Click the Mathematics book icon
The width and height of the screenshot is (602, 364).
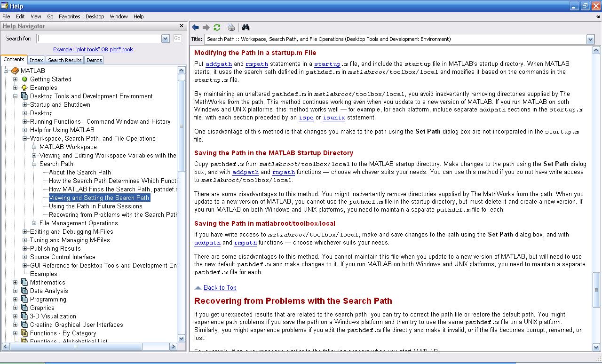click(x=24, y=282)
